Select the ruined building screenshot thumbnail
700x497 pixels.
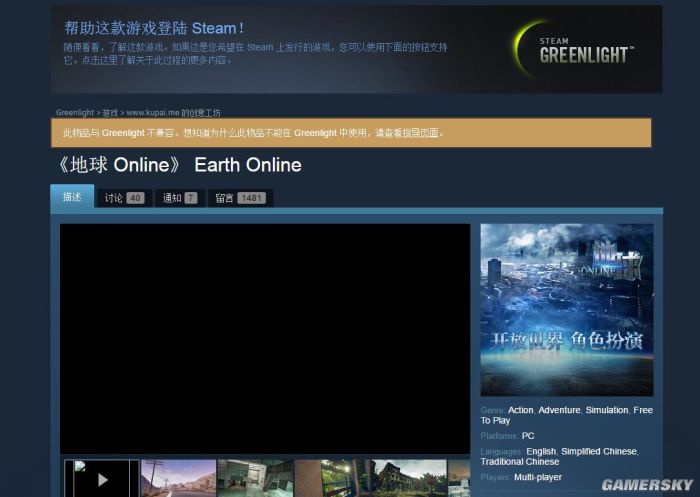tap(409, 479)
